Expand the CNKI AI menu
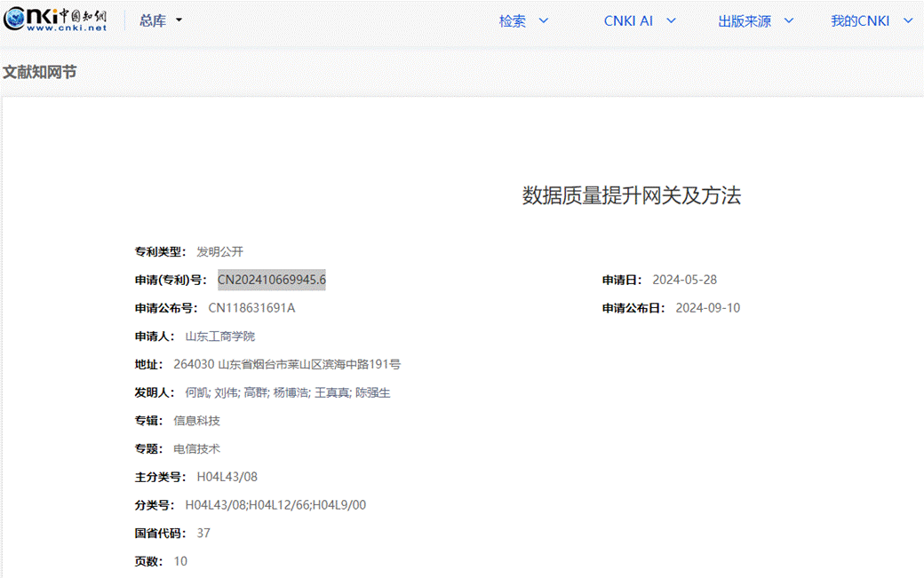 point(640,21)
